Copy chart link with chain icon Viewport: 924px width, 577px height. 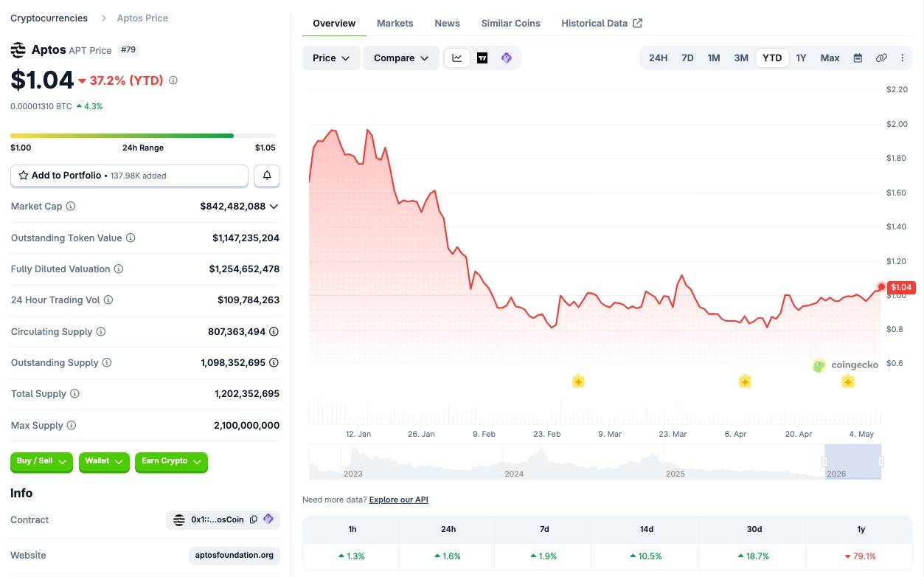point(881,58)
